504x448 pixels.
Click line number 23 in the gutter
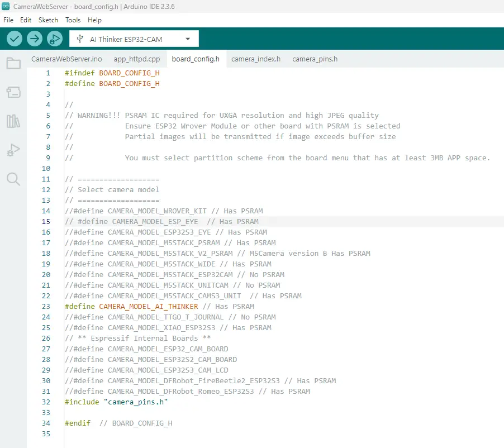(x=46, y=306)
